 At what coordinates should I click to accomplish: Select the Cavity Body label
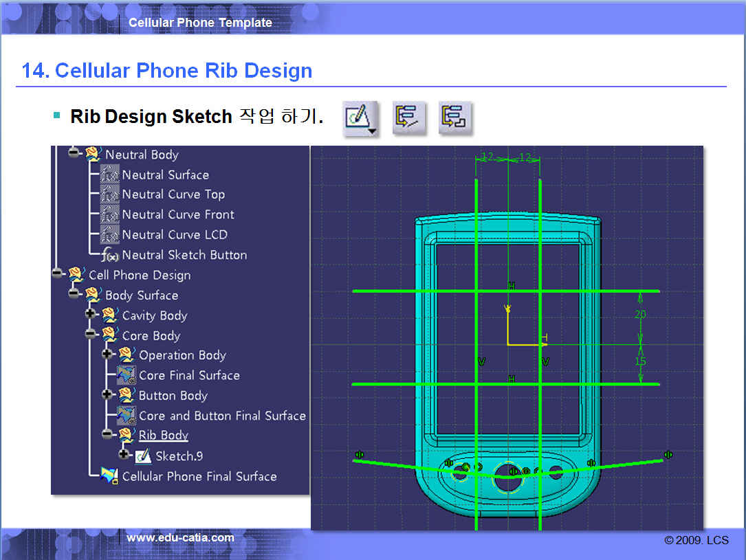(155, 315)
